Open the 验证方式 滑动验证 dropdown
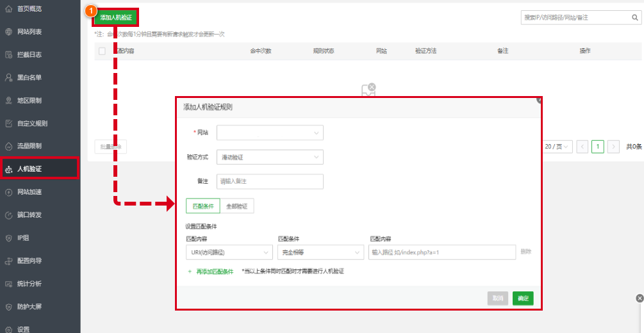 point(270,157)
